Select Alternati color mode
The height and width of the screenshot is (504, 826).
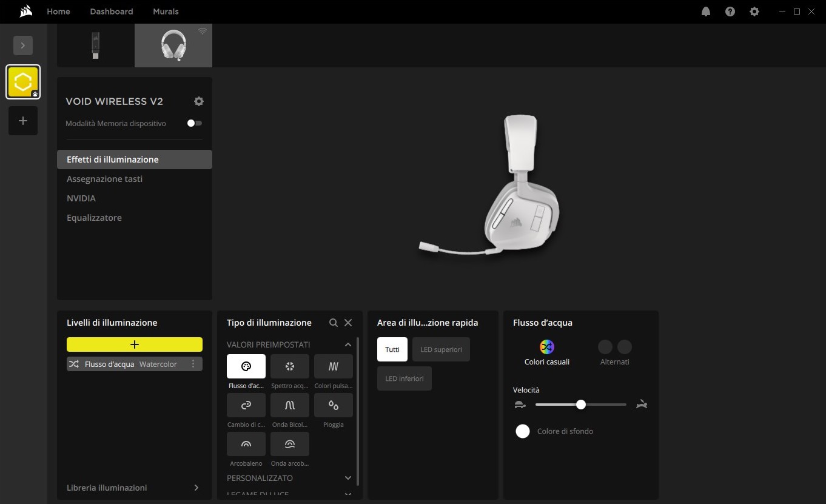(614, 347)
